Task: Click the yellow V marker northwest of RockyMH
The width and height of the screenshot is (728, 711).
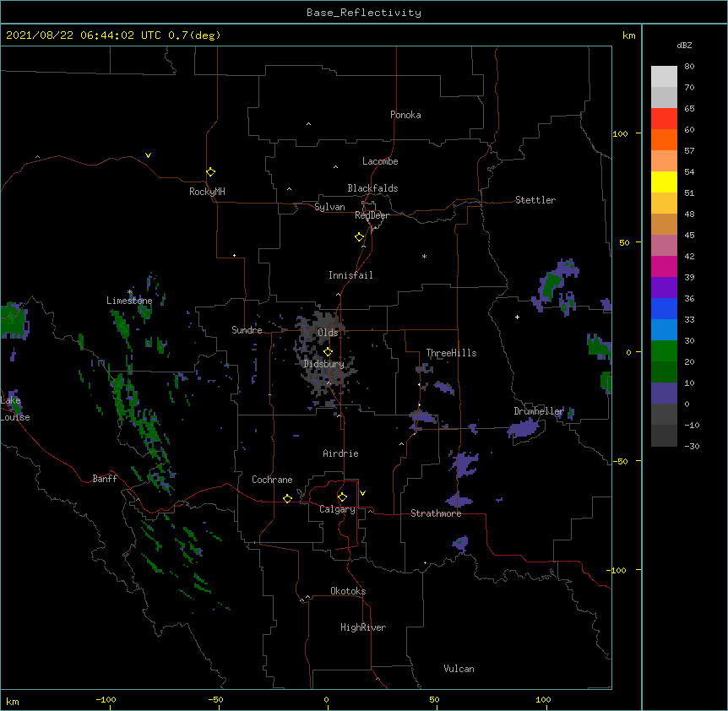Action: [148, 155]
